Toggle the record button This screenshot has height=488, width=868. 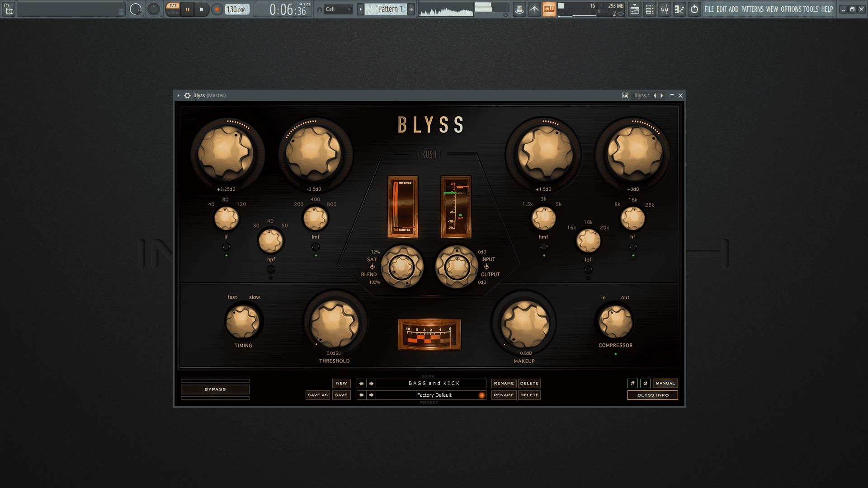coord(217,9)
